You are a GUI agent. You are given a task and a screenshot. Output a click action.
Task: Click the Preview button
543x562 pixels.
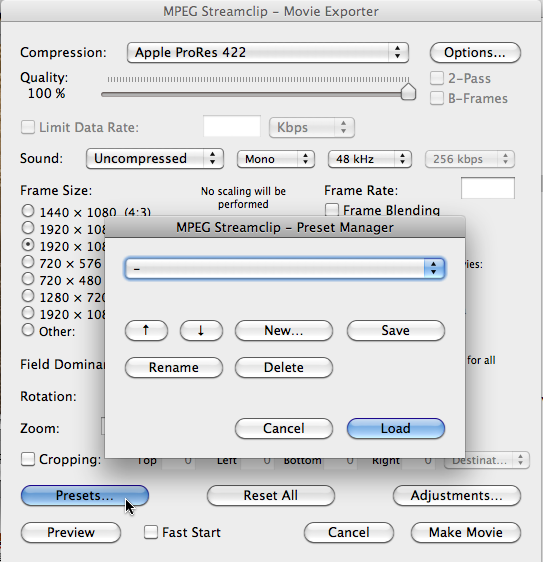click(71, 533)
